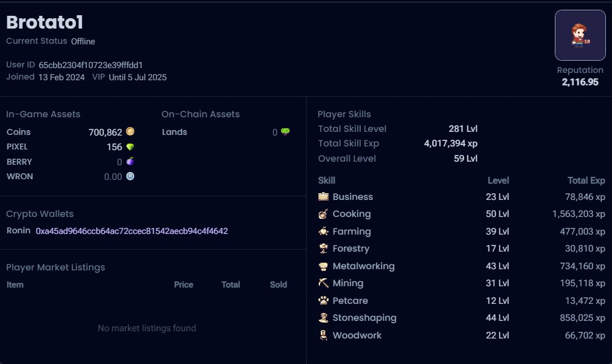Click Woodwork level 22 Lvl
612x364 pixels.
[x=497, y=335]
